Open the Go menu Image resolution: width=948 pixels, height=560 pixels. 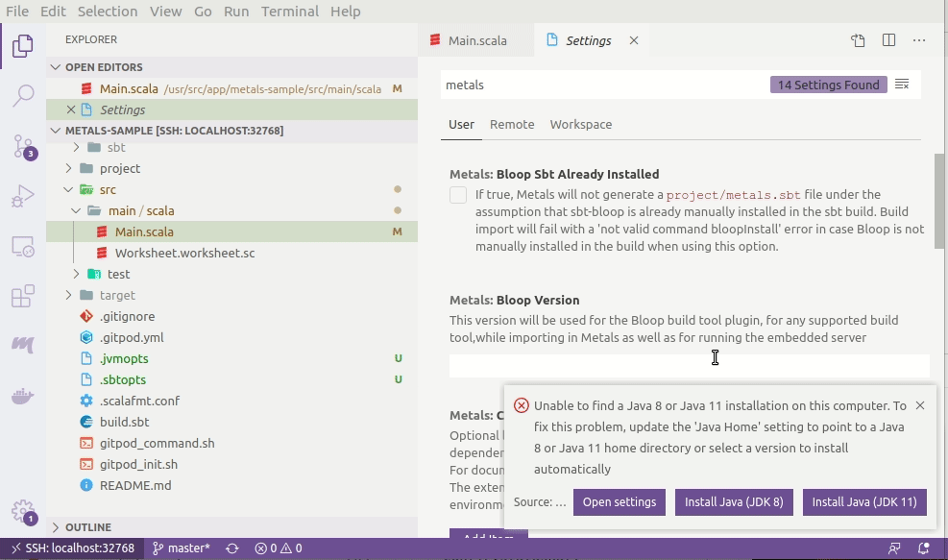(203, 12)
